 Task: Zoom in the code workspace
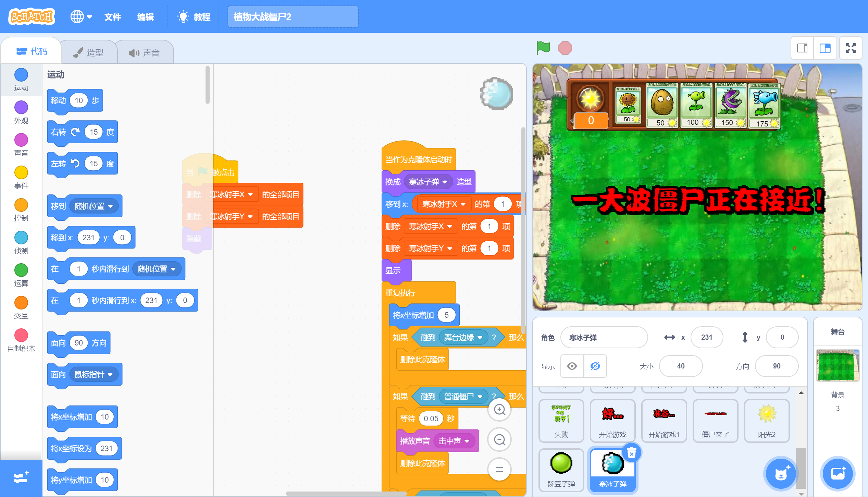pyautogui.click(x=500, y=410)
